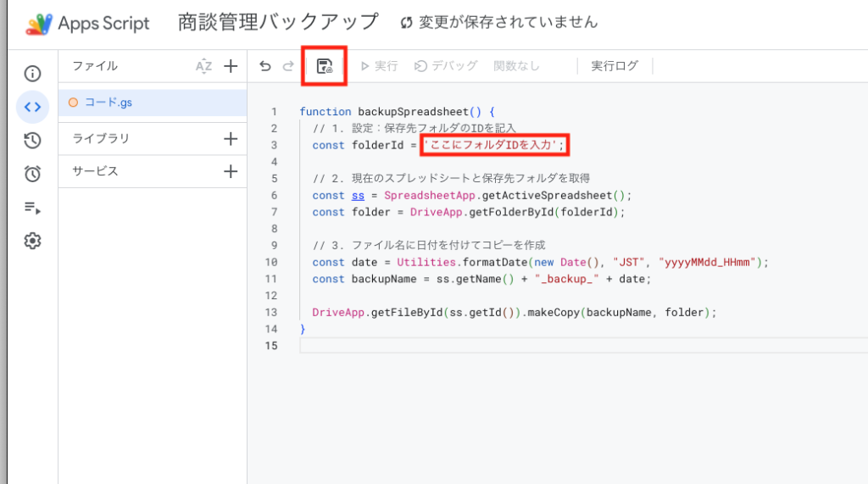Open the 関数なし function dropdown
This screenshot has width=868, height=484.
click(x=516, y=66)
